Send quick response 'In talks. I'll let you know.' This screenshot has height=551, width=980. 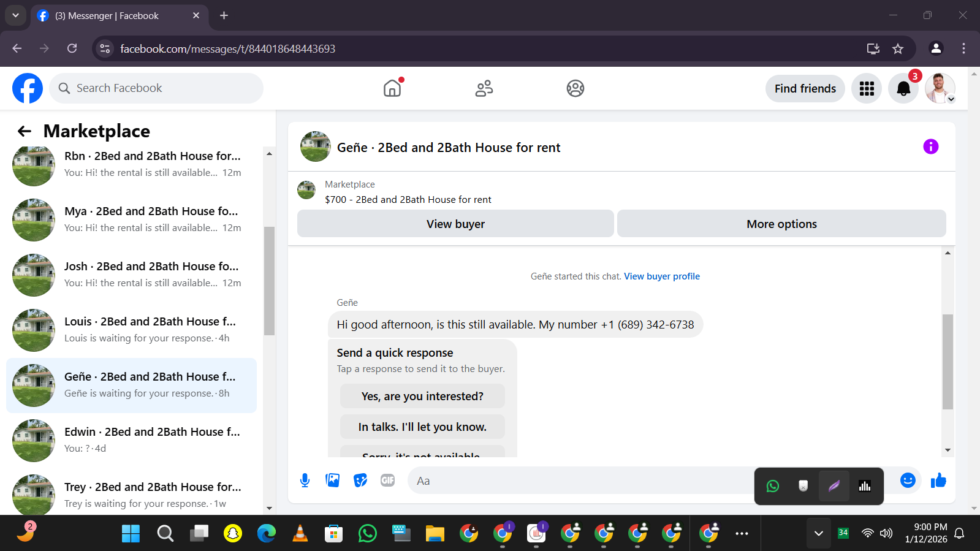422,427
